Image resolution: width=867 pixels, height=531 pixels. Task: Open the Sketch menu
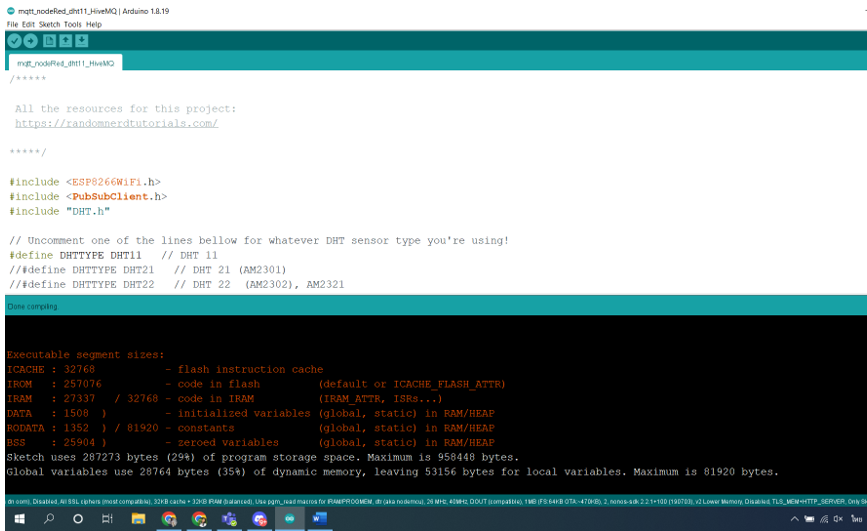coord(49,24)
